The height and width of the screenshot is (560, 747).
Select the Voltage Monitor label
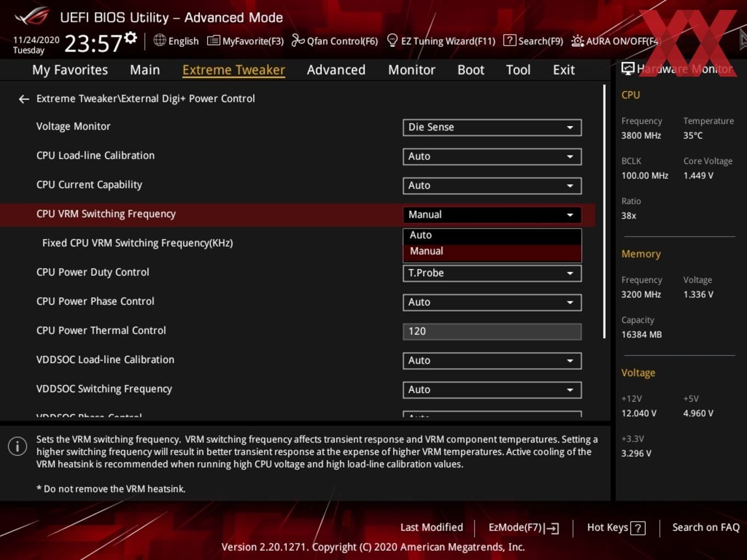[x=73, y=126]
